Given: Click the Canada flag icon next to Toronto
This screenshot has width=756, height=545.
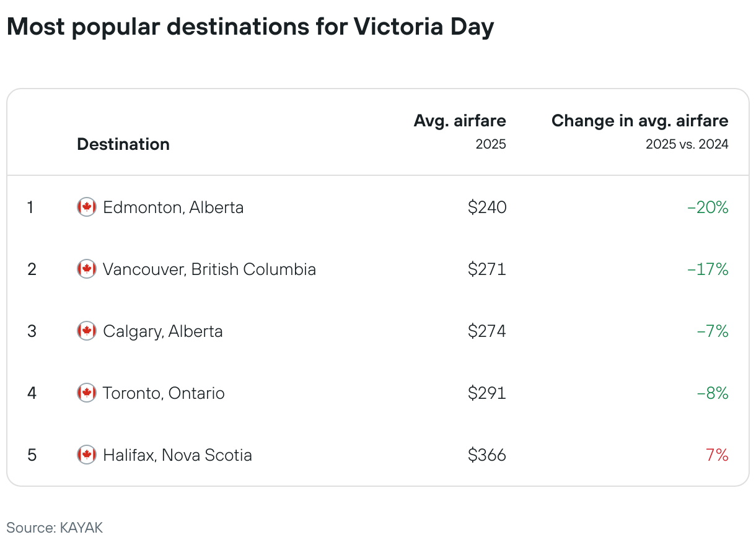Looking at the screenshot, I should click(87, 393).
